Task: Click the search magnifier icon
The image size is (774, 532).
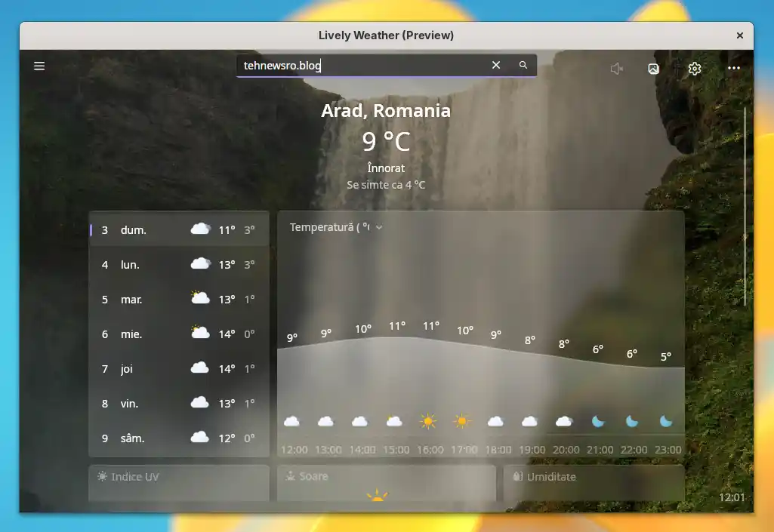Action: pos(523,66)
